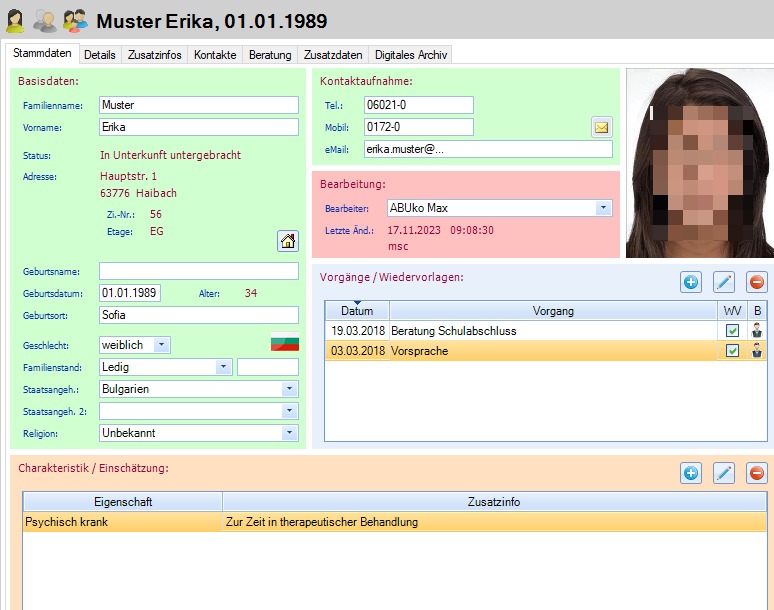Toggle WV checkbox for Beratung Schulabschluss
The height and width of the screenshot is (610, 774).
733,330
